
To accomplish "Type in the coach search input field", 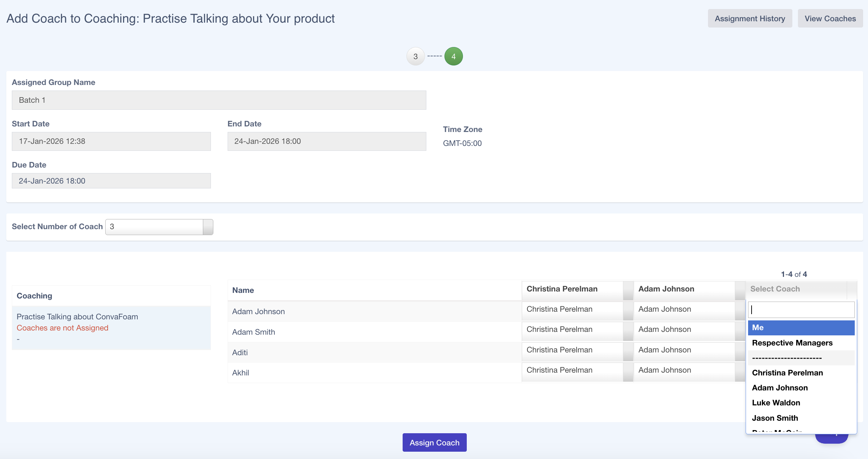I will [x=801, y=310].
